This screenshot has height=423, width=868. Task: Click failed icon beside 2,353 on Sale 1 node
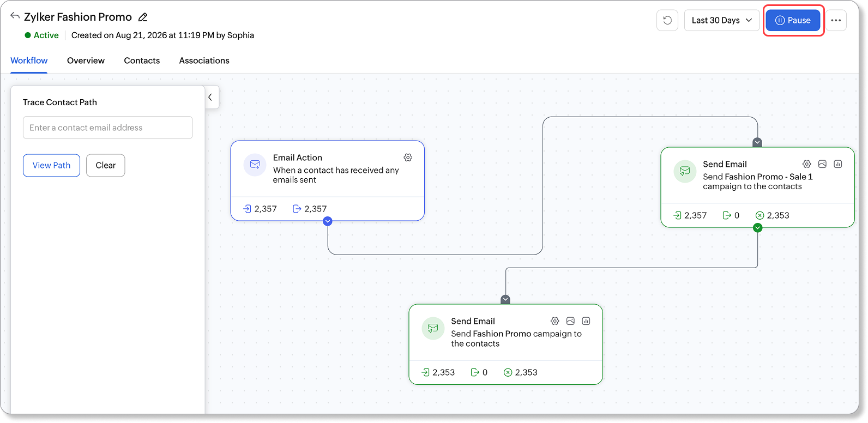click(x=760, y=215)
